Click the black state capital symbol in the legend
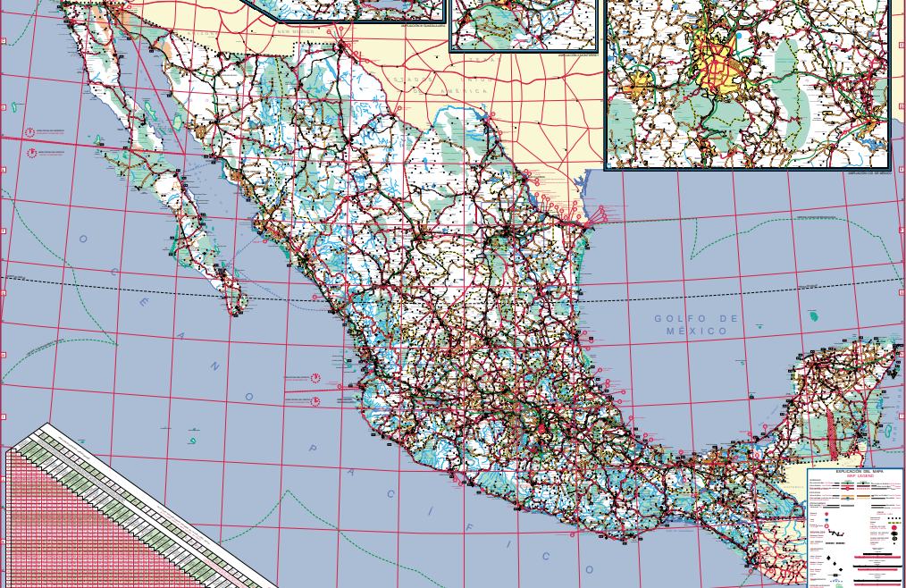 click(x=894, y=533)
